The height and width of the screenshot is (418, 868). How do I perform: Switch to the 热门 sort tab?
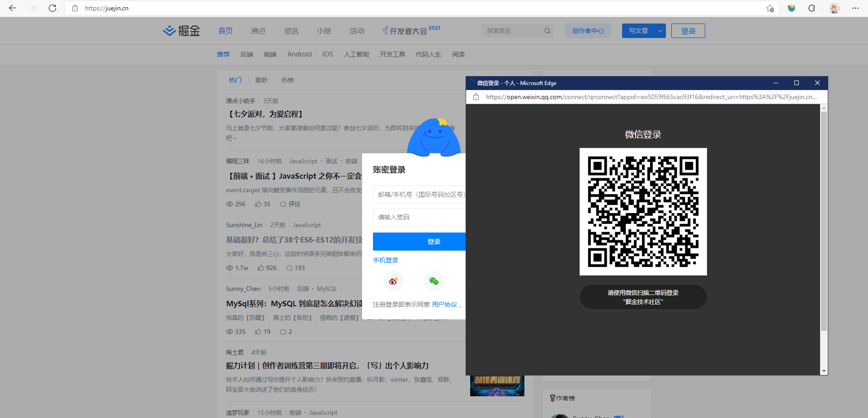click(x=235, y=80)
